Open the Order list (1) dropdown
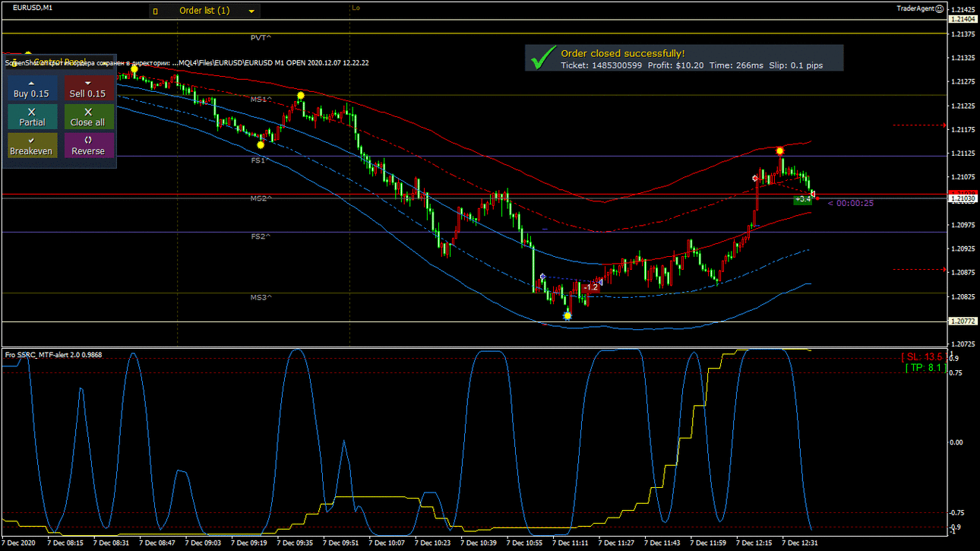The width and height of the screenshot is (980, 551). (x=204, y=11)
